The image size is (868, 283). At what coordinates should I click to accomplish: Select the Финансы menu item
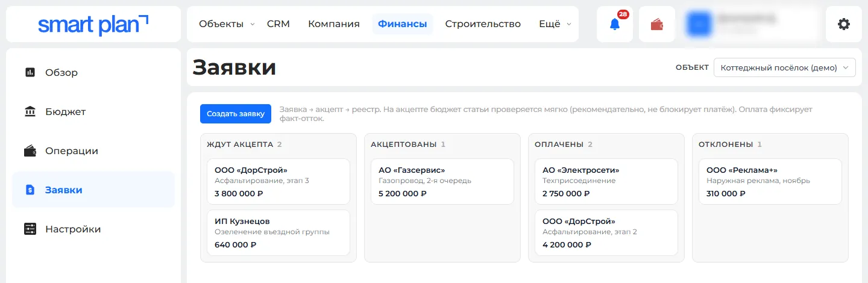point(403,24)
